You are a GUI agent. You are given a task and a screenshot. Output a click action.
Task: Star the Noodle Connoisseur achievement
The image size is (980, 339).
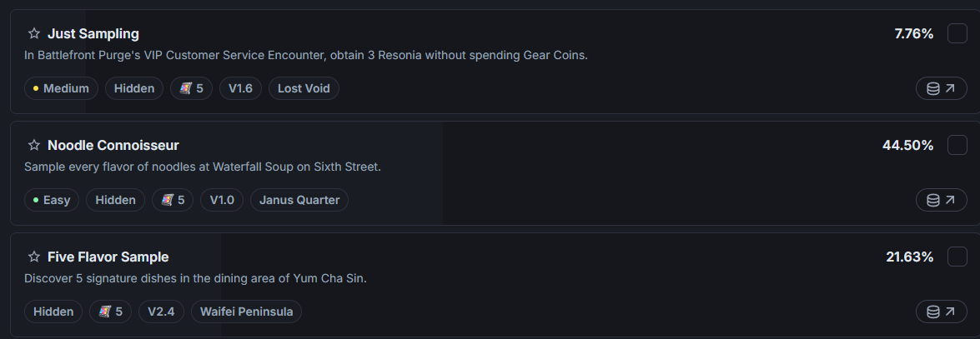click(x=34, y=146)
